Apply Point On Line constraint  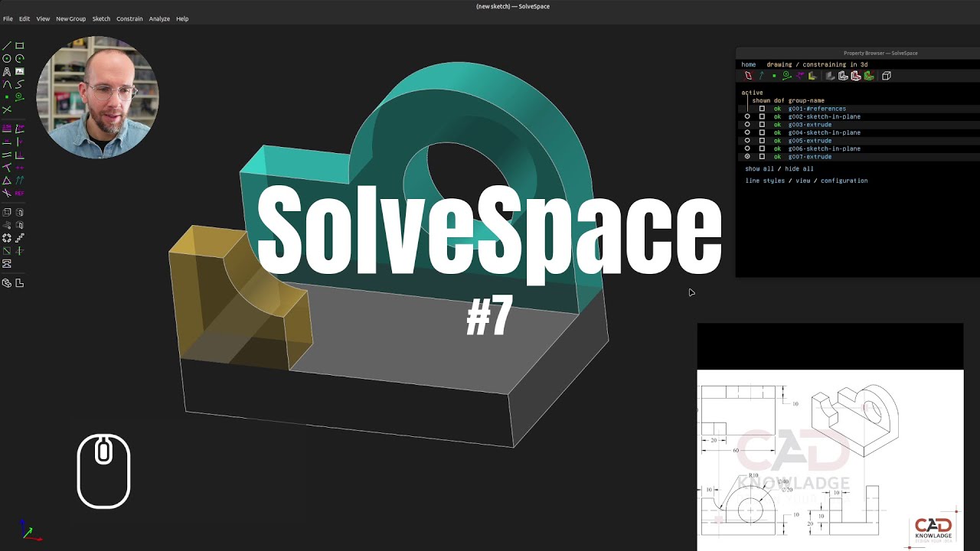click(7, 167)
